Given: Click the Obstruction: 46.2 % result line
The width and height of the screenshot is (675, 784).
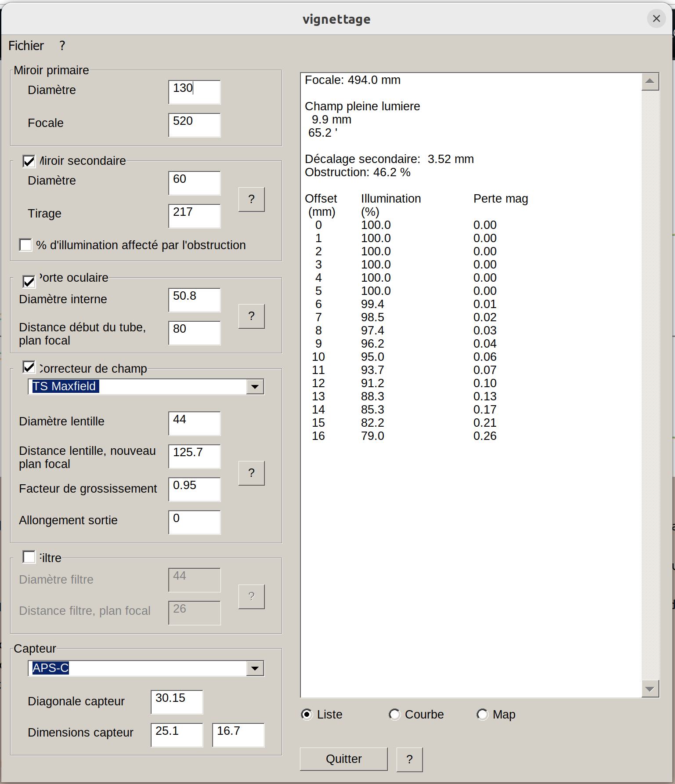Looking at the screenshot, I should coord(357,172).
